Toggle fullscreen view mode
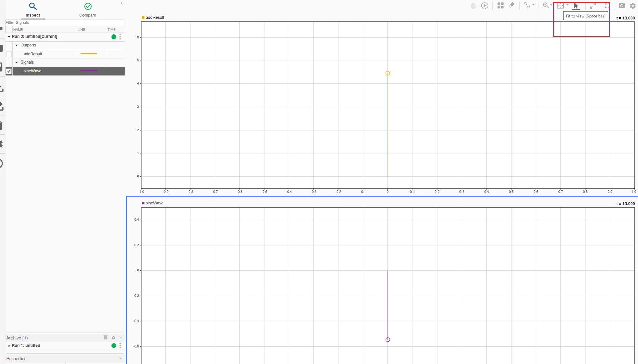 607,5
